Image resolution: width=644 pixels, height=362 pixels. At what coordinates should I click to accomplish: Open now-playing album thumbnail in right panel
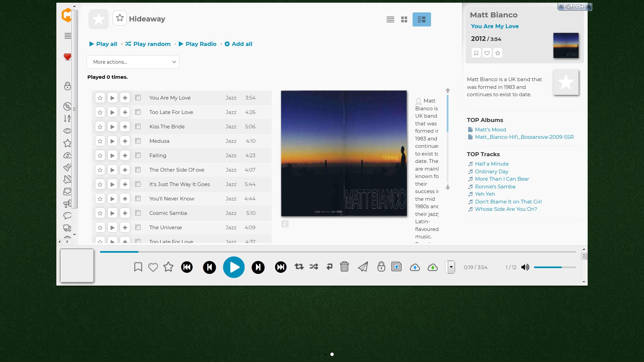[566, 45]
